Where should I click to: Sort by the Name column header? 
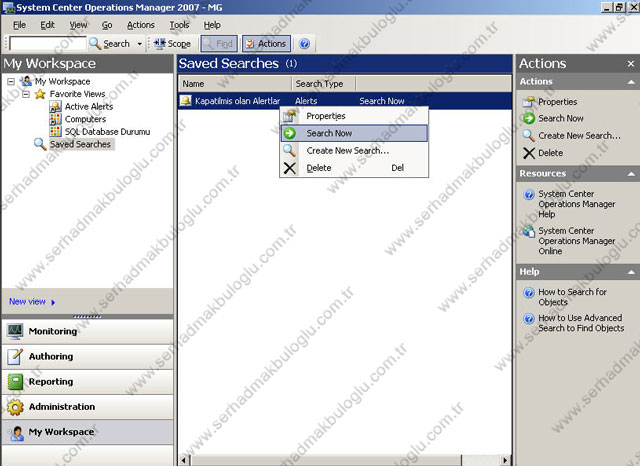point(235,84)
